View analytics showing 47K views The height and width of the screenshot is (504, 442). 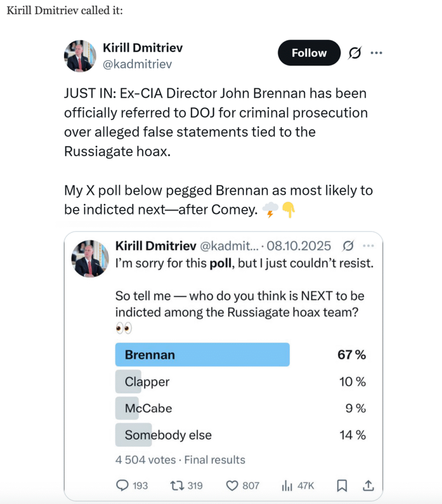(286, 486)
